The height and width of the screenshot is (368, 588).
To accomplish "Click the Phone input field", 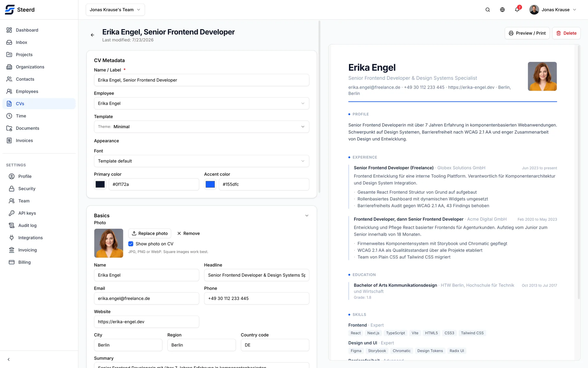I will point(256,298).
